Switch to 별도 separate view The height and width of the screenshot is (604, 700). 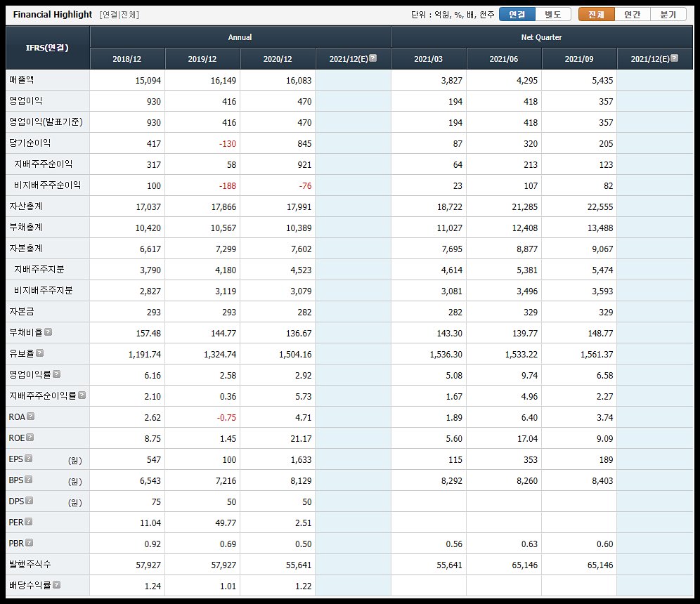coord(553,14)
